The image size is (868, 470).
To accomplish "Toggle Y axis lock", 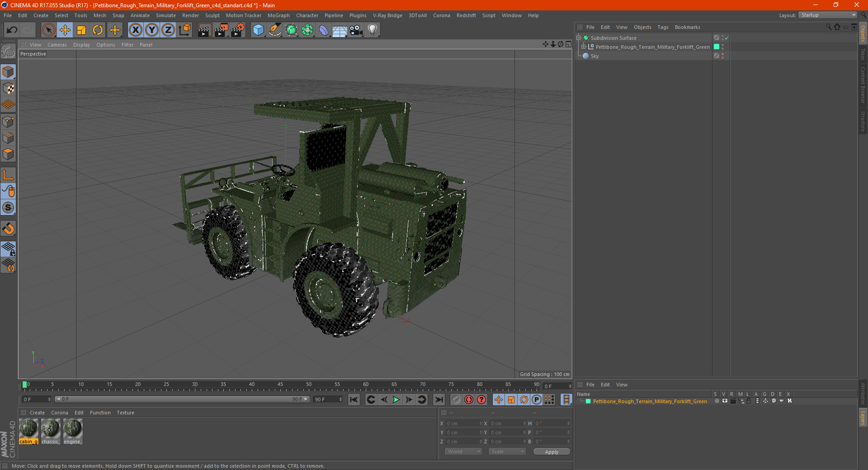I will 152,30.
